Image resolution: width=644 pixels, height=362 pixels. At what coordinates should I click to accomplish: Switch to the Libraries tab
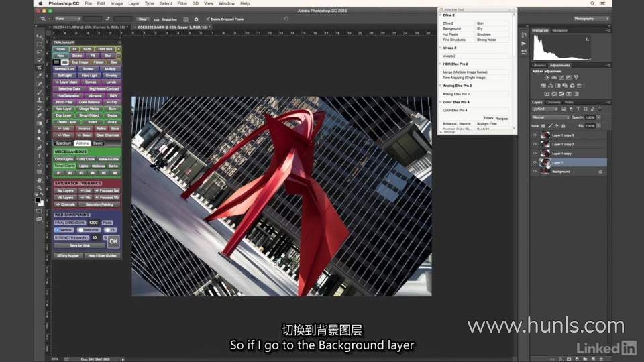click(x=539, y=65)
